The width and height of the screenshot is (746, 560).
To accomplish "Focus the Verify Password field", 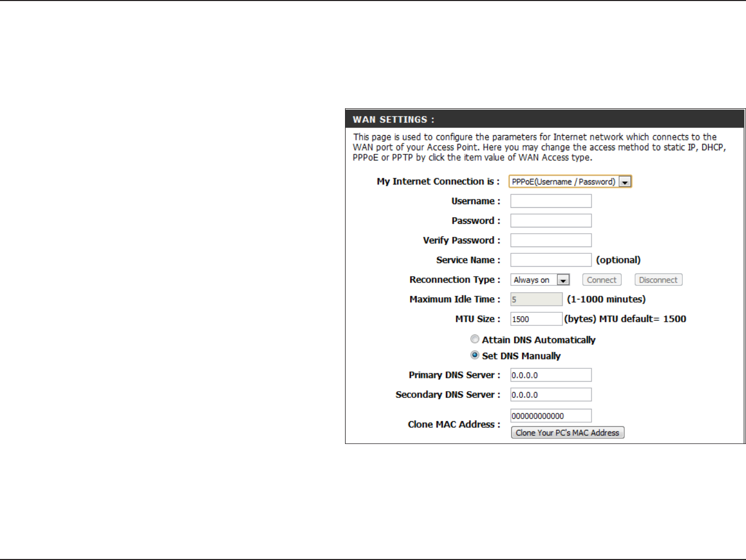I will [551, 240].
